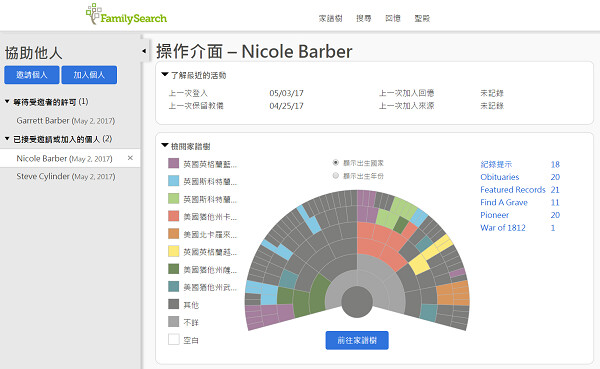Open the Featured Records link
Viewport: 600px width, 369px height.
[x=513, y=189]
